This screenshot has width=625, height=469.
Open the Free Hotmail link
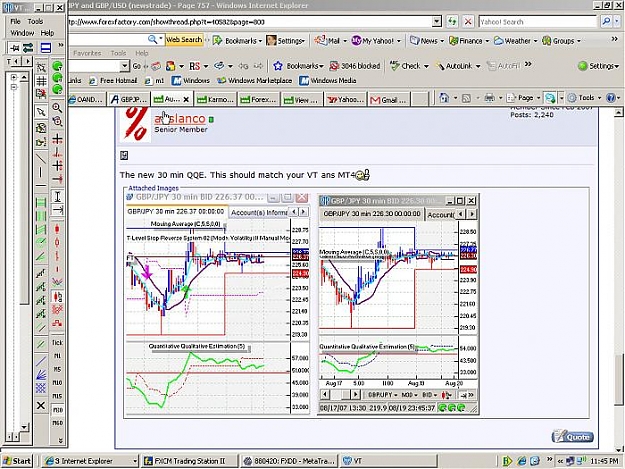tap(113, 80)
